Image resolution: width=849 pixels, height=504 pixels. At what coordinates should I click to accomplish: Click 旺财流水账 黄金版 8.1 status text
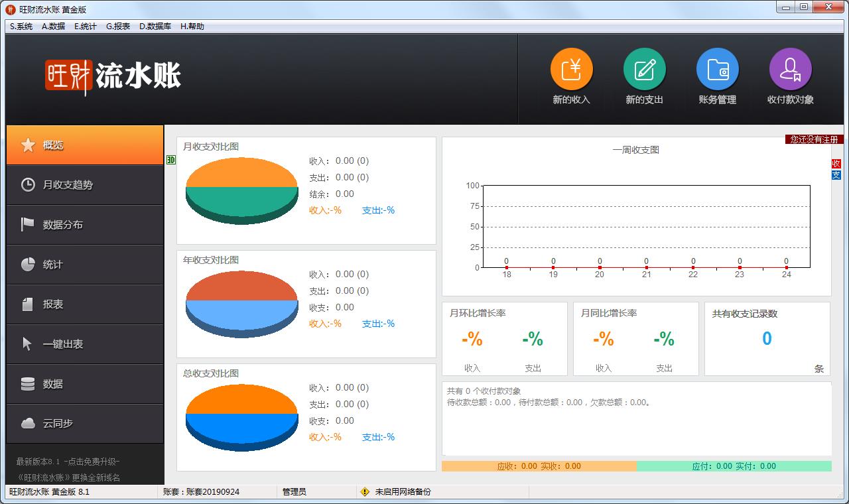tap(49, 492)
